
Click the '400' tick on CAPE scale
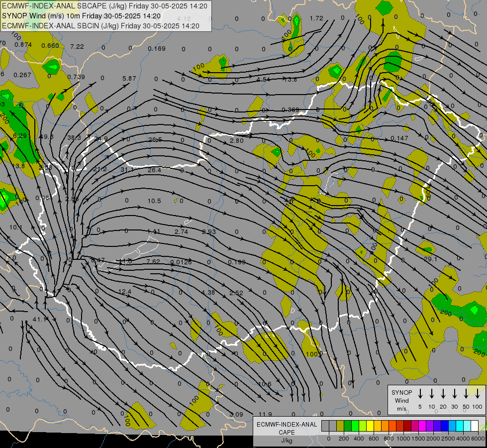pos(359,439)
